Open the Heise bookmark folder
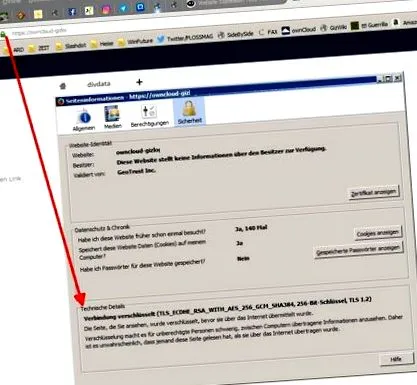This screenshot has height=385, width=417. click(102, 44)
